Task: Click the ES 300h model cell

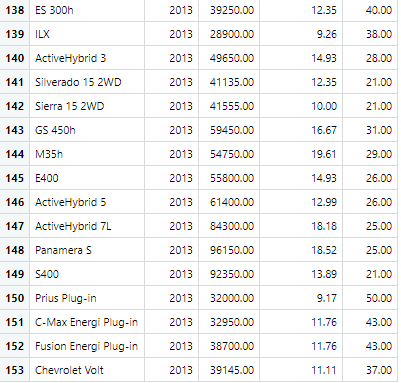Action: [87, 10]
